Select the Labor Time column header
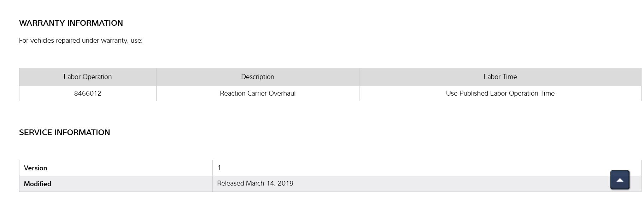This screenshot has width=644, height=200. 500,77
